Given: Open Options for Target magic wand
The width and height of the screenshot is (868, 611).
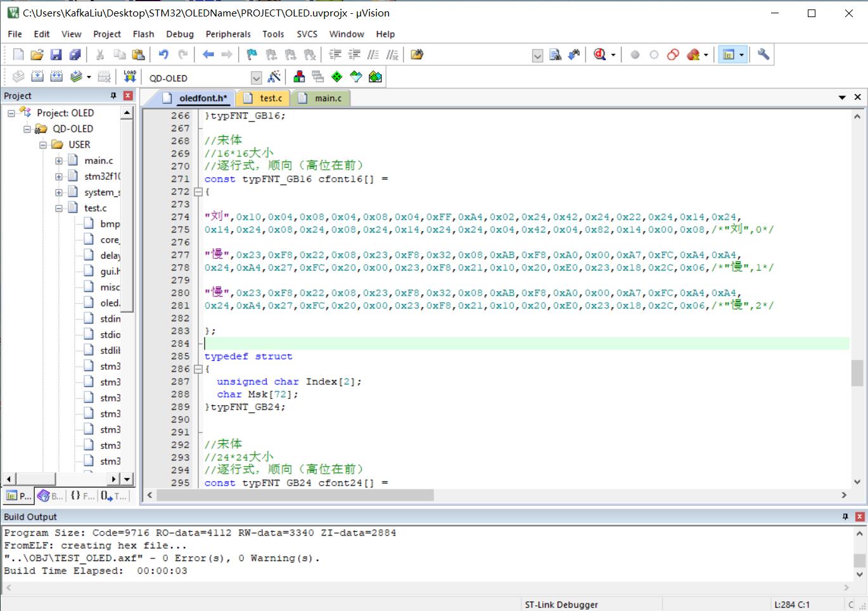Looking at the screenshot, I should pos(274,77).
